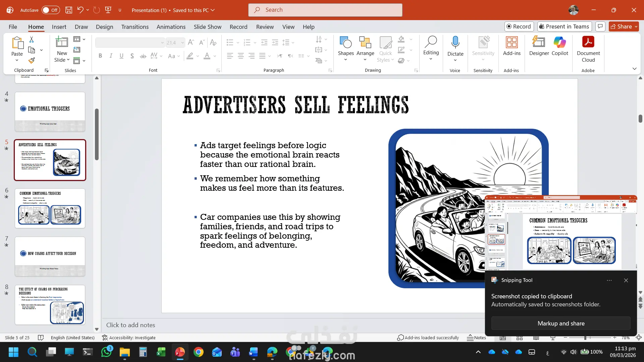Click Markup and share button

[x=561, y=323]
